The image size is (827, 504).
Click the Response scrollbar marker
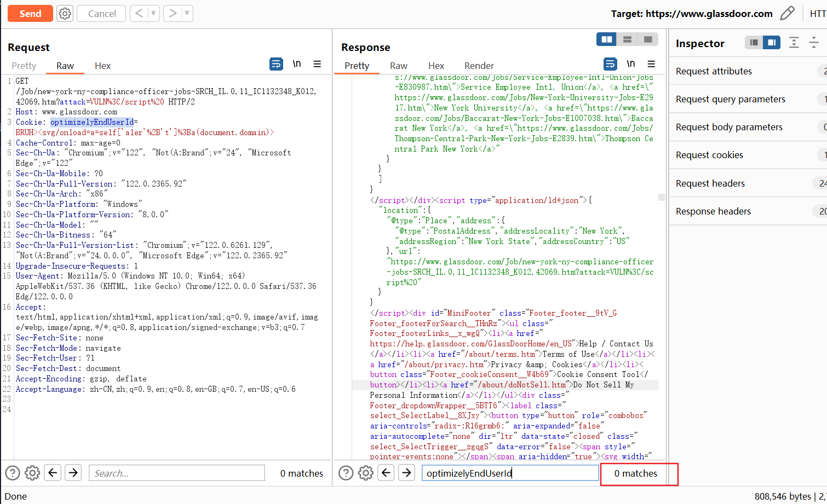coord(662,197)
